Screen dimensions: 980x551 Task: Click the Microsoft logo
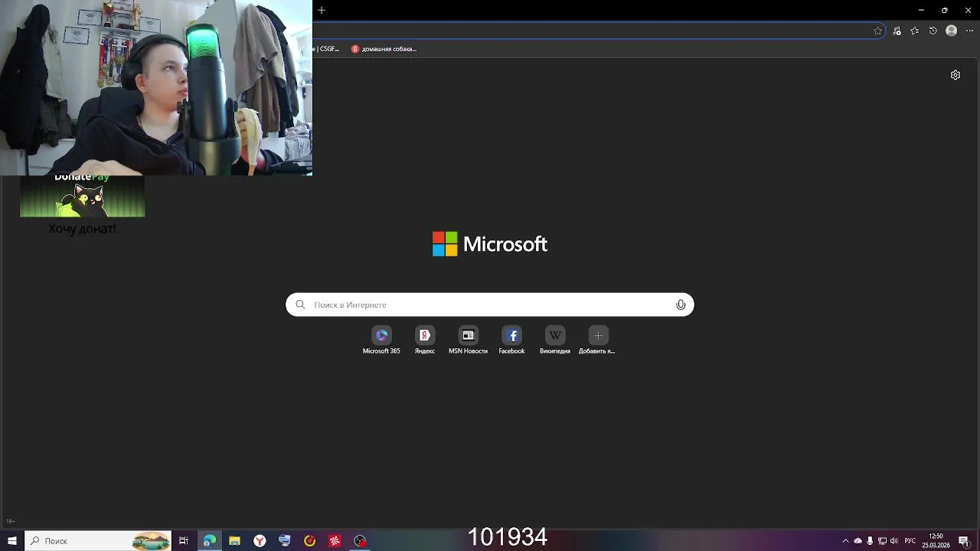(x=490, y=244)
